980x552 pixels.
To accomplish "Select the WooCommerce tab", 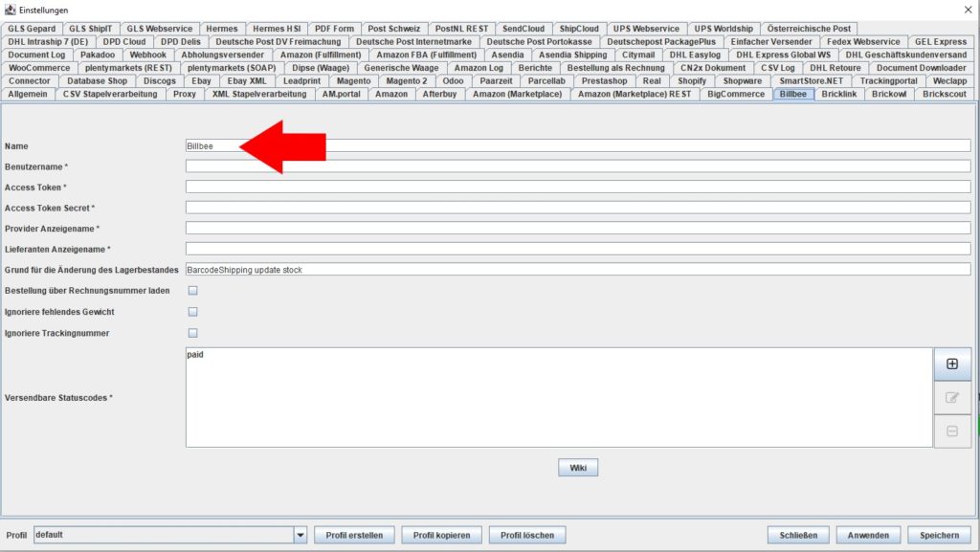I will pos(39,68).
